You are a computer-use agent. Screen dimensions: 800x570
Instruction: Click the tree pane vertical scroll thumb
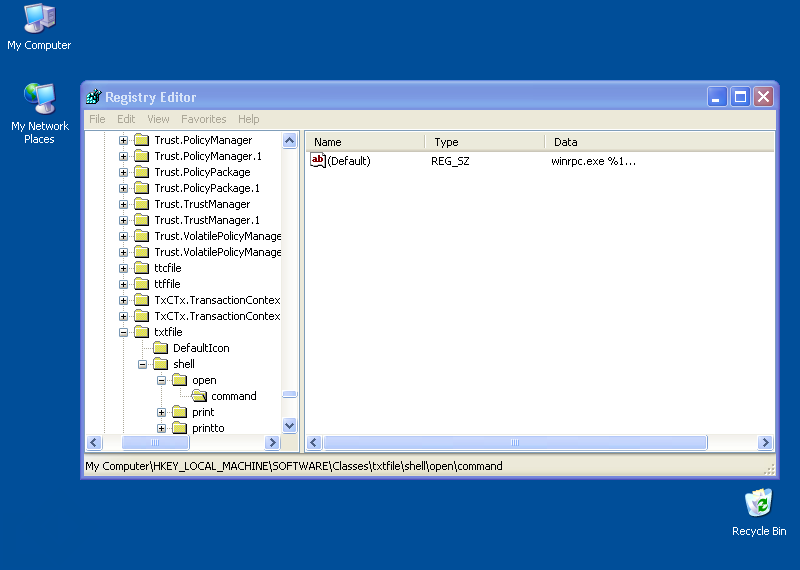click(289, 394)
